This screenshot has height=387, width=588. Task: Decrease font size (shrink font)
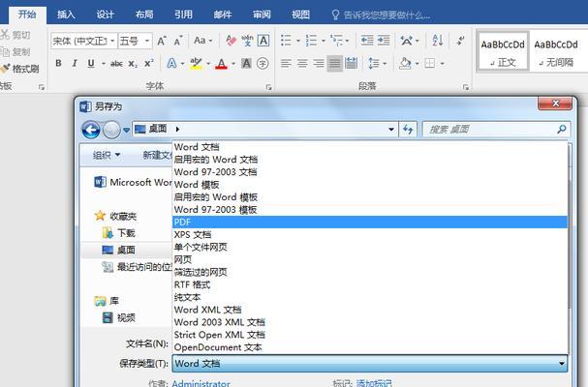[x=178, y=41]
